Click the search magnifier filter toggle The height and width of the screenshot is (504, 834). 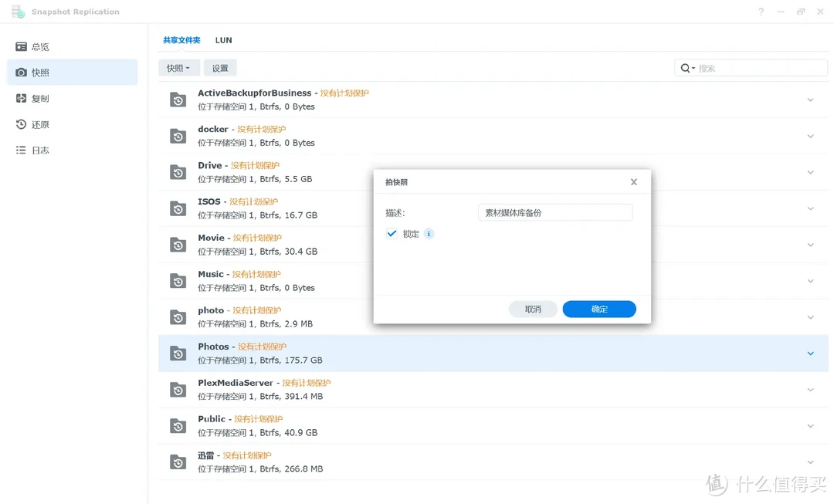pos(687,67)
